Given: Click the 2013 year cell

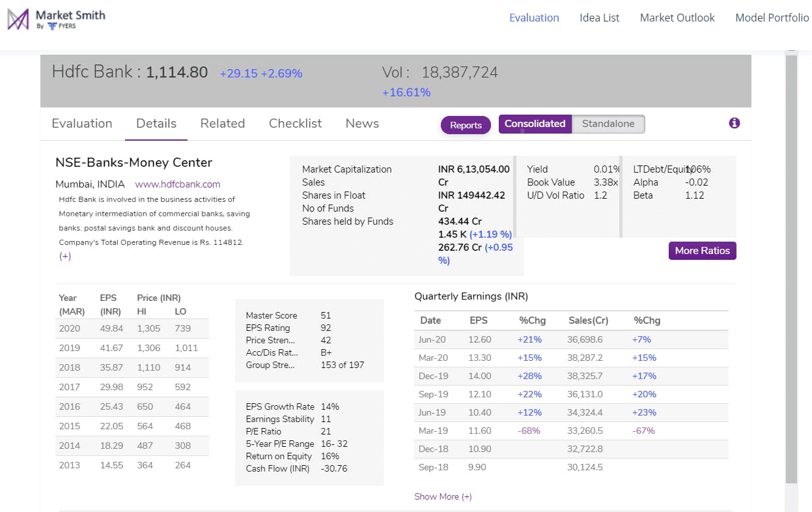Looking at the screenshot, I should pyautogui.click(x=70, y=465).
